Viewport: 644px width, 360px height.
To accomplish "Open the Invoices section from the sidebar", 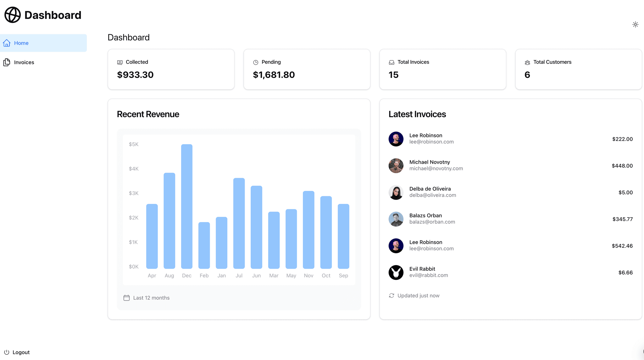I will point(24,62).
